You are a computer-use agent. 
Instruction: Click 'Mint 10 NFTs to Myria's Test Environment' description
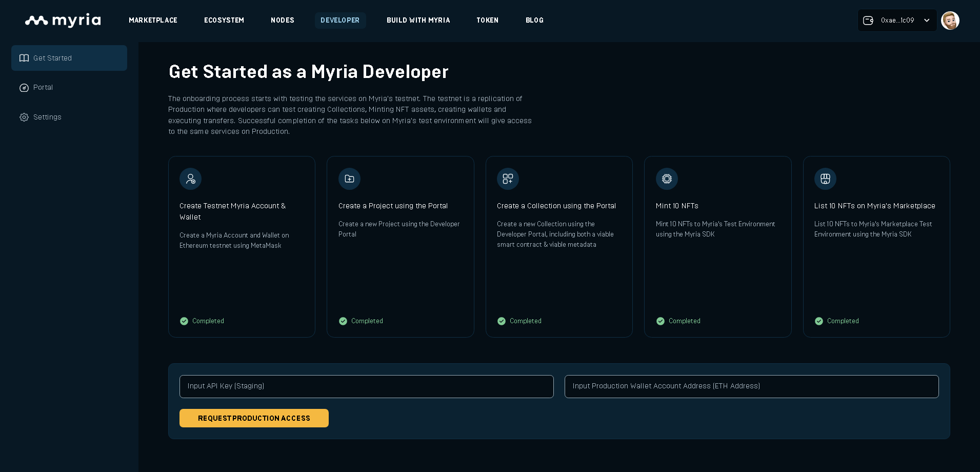pyautogui.click(x=715, y=229)
